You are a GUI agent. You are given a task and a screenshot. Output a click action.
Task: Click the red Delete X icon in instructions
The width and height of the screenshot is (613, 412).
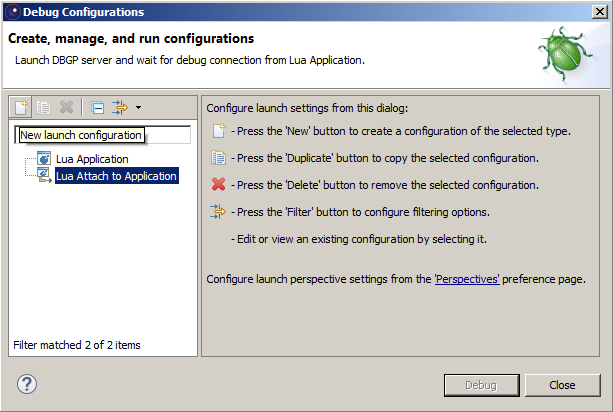(219, 184)
